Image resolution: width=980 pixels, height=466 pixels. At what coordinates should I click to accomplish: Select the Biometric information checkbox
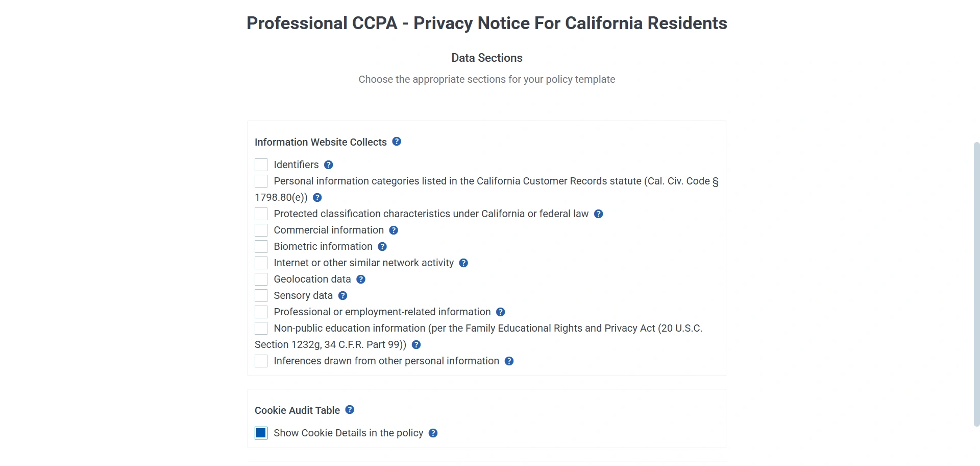coord(261,246)
